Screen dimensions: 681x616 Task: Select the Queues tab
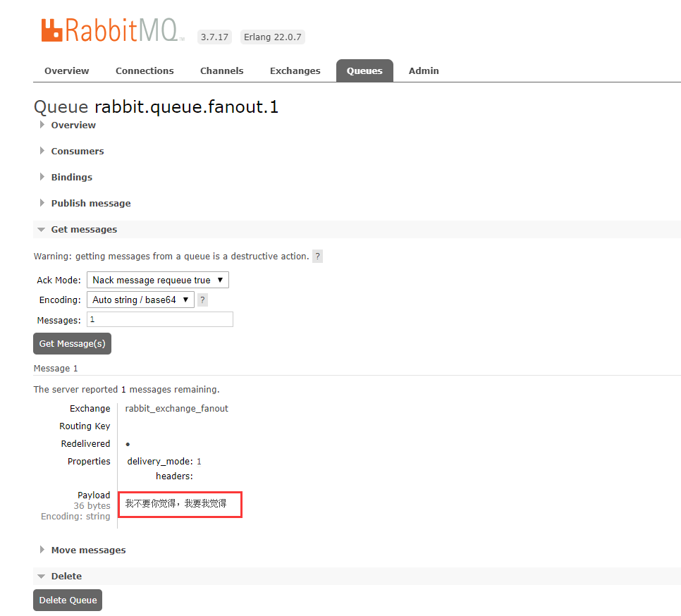(364, 70)
